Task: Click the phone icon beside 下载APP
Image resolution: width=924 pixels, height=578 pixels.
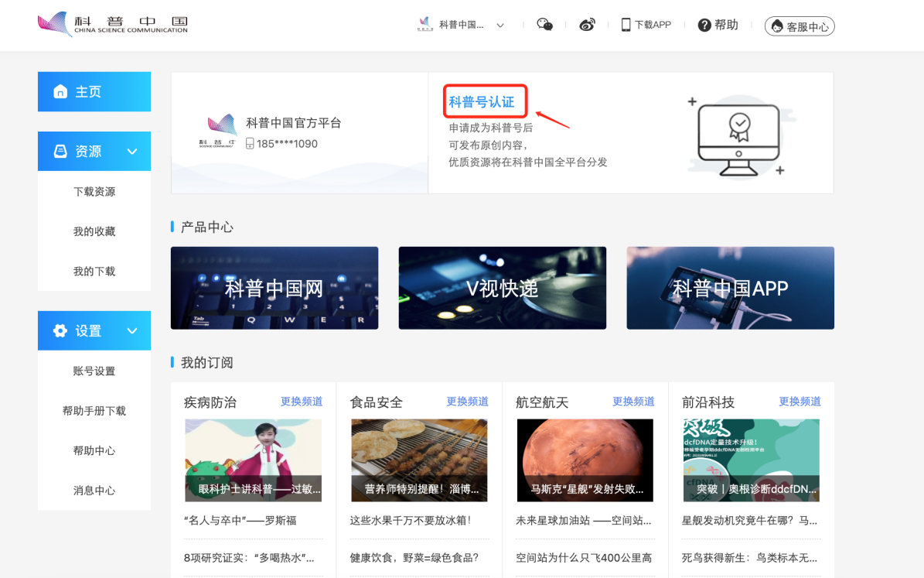Action: [x=626, y=25]
